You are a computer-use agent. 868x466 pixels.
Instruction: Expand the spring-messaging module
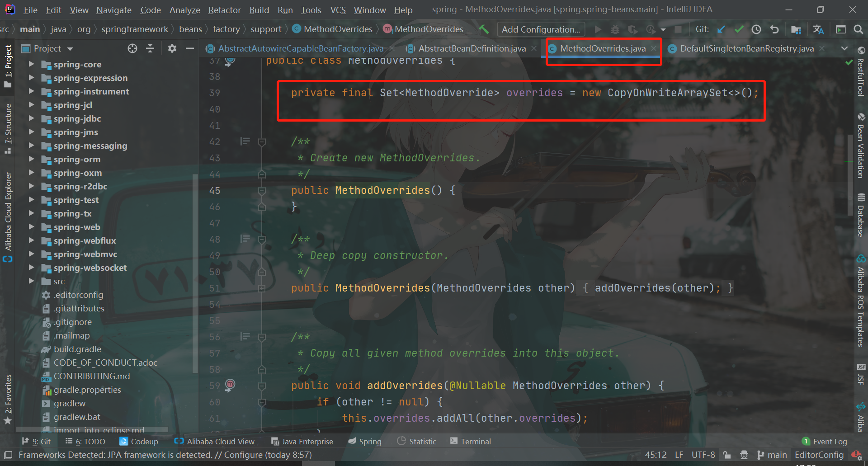click(x=31, y=146)
